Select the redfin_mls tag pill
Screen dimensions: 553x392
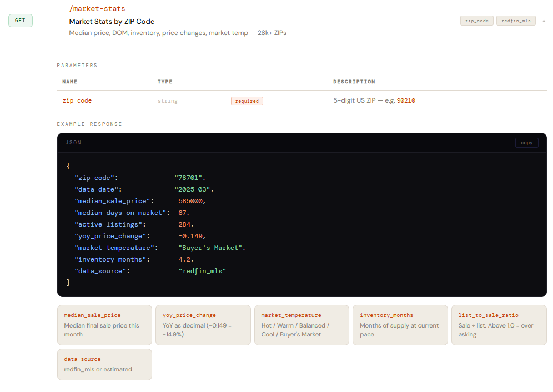tap(516, 20)
